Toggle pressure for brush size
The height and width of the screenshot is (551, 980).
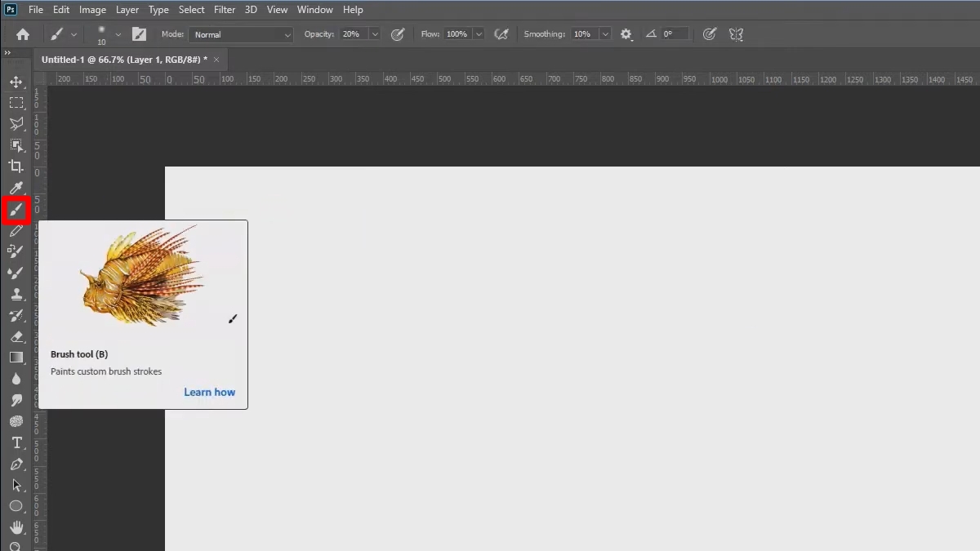710,34
